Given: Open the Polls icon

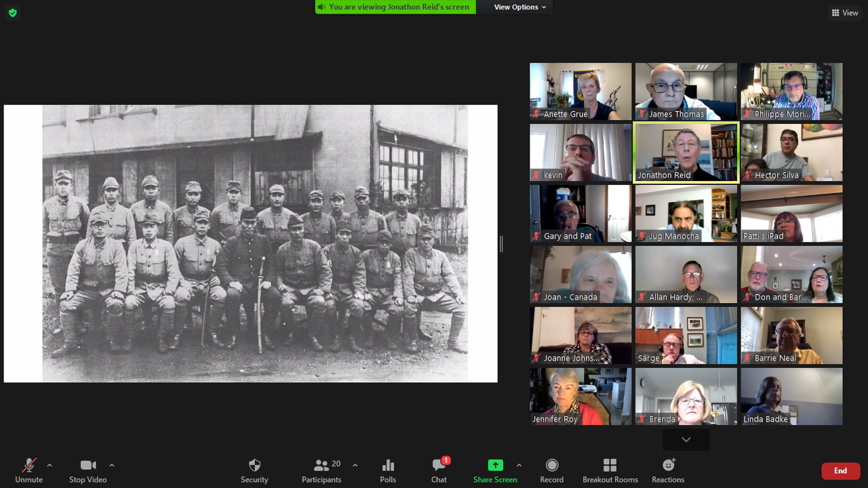Looking at the screenshot, I should point(388,466).
